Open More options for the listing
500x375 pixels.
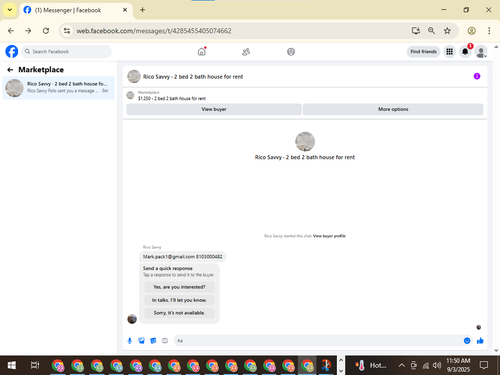click(x=393, y=109)
